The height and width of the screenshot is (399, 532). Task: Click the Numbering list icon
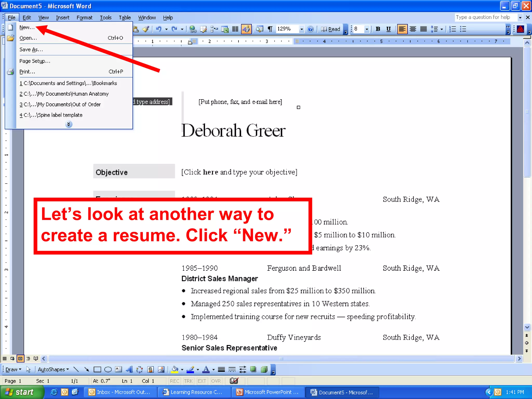click(x=453, y=29)
